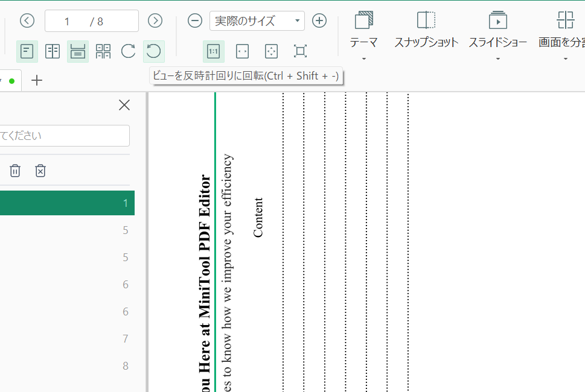Zoom in with the plus button
Viewport: 585px width, 392px height.
click(319, 21)
